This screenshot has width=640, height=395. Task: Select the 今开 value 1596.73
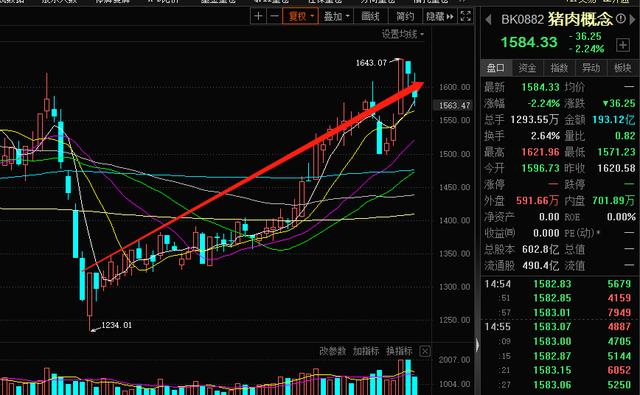pyautogui.click(x=540, y=168)
